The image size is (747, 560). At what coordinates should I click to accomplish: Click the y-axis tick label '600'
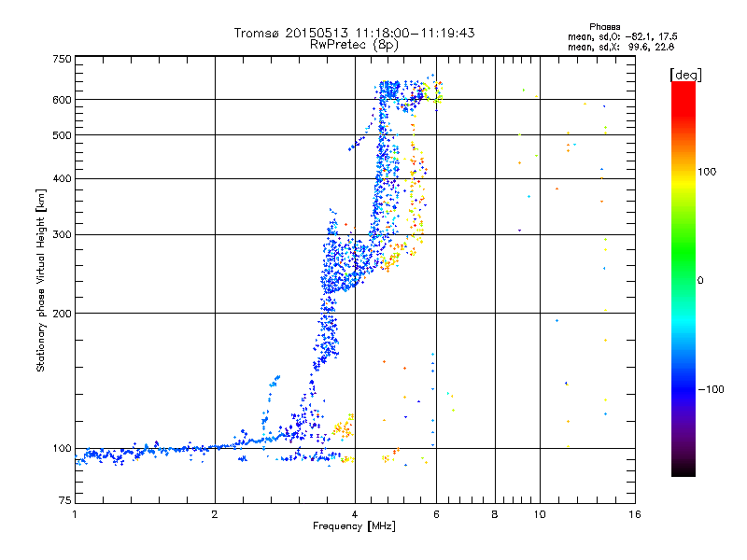[x=62, y=100]
